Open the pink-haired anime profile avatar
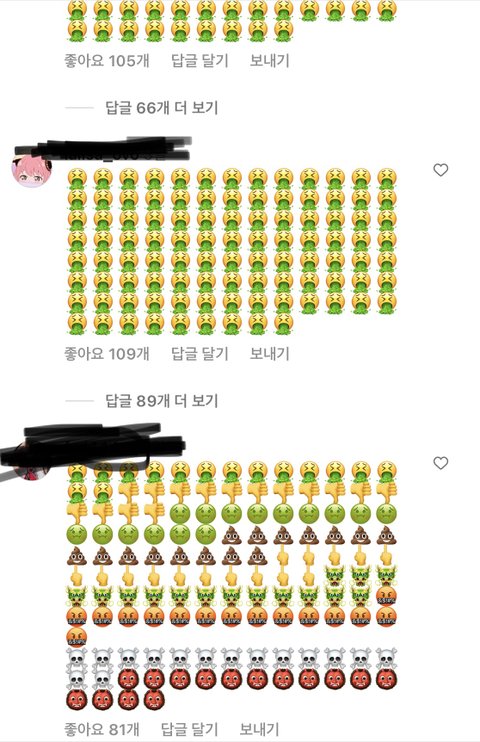The height and width of the screenshot is (742, 480). tap(32, 169)
